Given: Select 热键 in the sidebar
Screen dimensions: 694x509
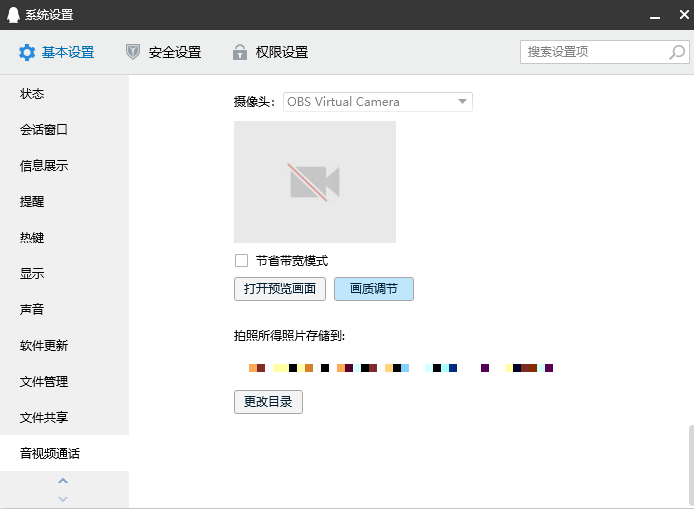Looking at the screenshot, I should (x=33, y=237).
